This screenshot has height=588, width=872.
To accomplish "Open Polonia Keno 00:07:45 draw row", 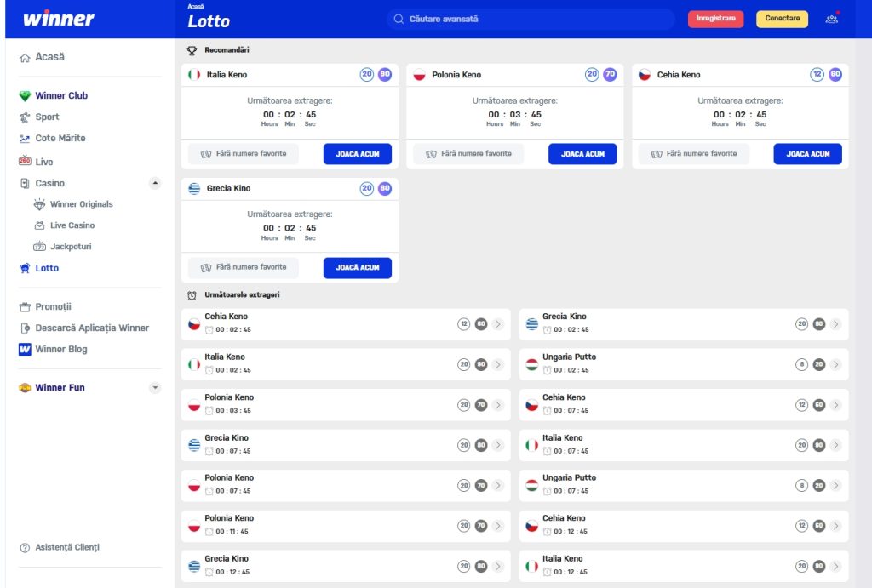I will 346,486.
